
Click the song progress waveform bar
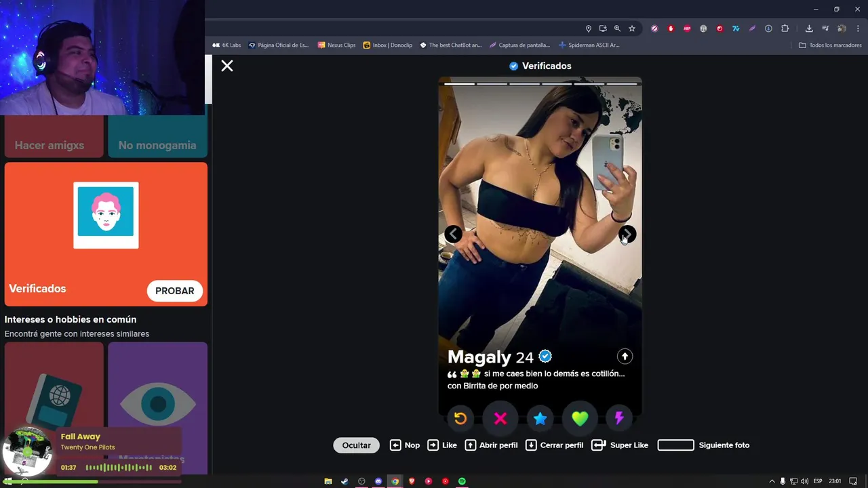coord(119,468)
